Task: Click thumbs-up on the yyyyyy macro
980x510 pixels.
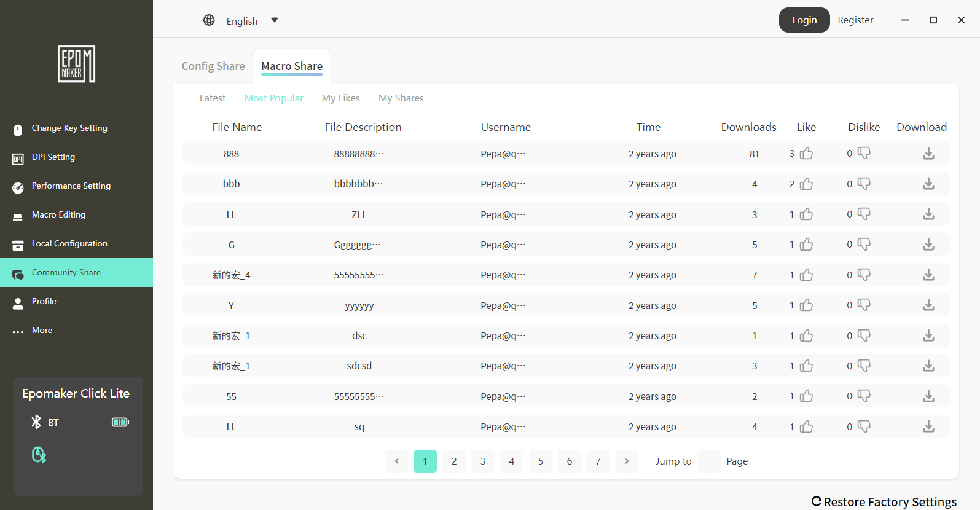Action: click(806, 305)
